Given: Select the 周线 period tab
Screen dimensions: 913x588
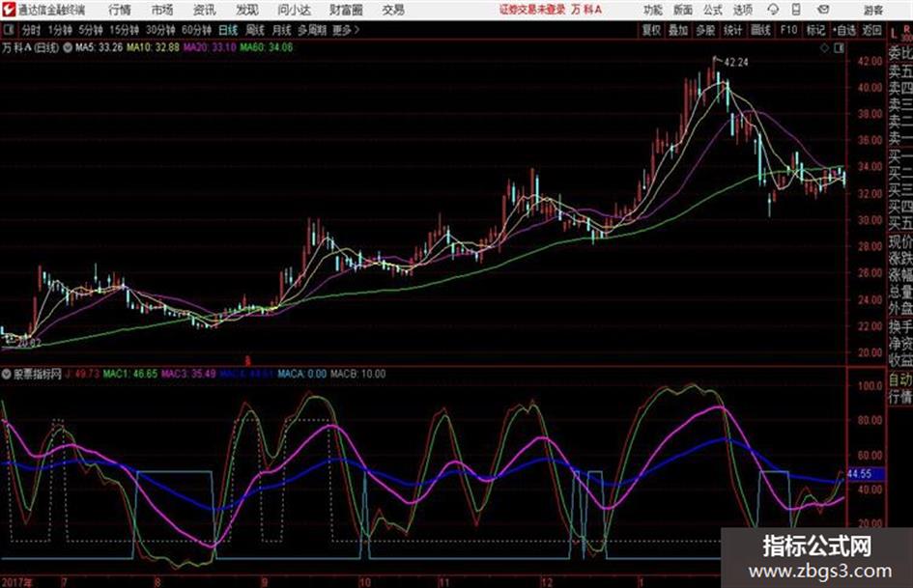Looking at the screenshot, I should (255, 30).
